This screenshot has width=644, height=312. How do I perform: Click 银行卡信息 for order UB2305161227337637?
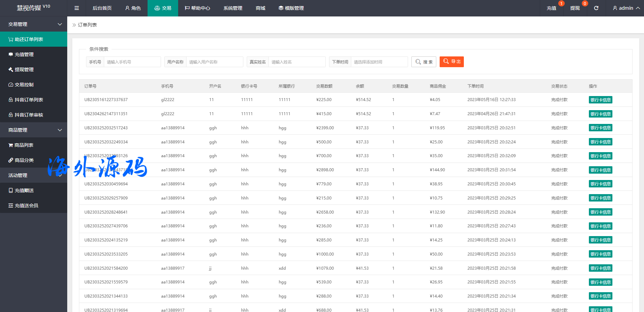[x=600, y=100]
